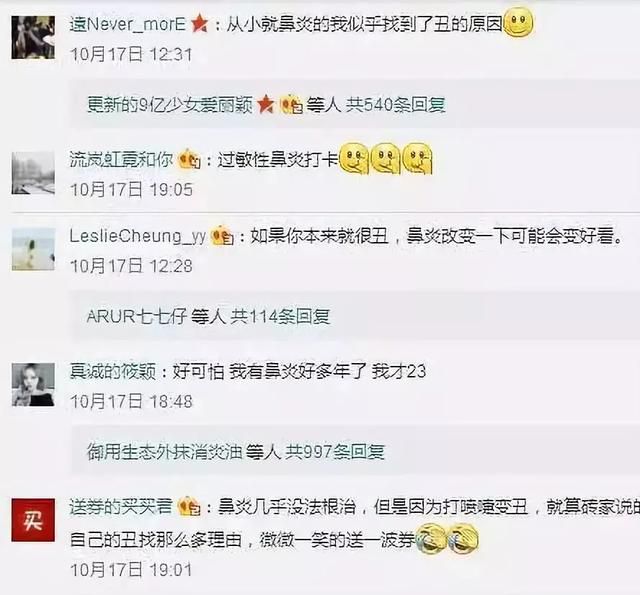Click last thinking emoji after 过敏性鼻炎打卡
Image resolution: width=640 pixels, height=595 pixels.
(417, 159)
